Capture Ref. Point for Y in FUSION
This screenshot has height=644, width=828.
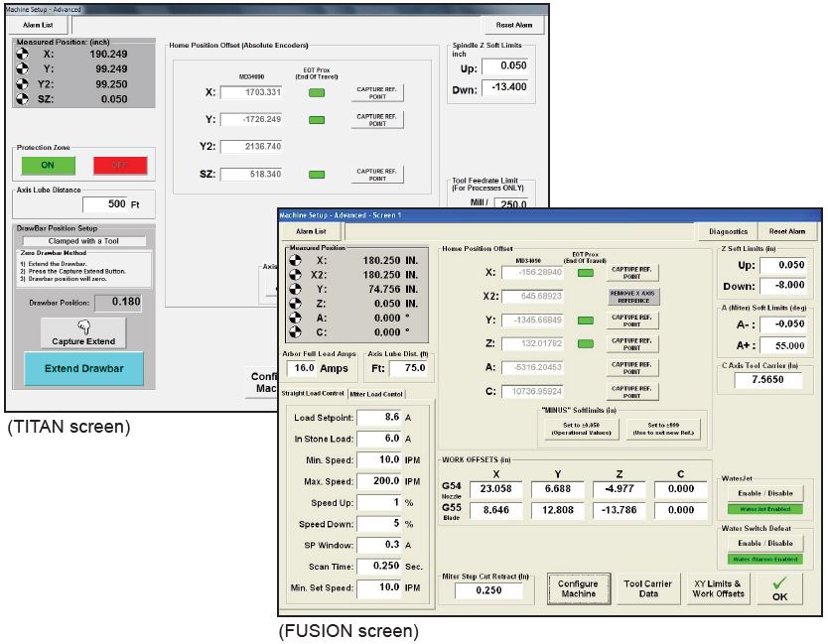(x=632, y=321)
